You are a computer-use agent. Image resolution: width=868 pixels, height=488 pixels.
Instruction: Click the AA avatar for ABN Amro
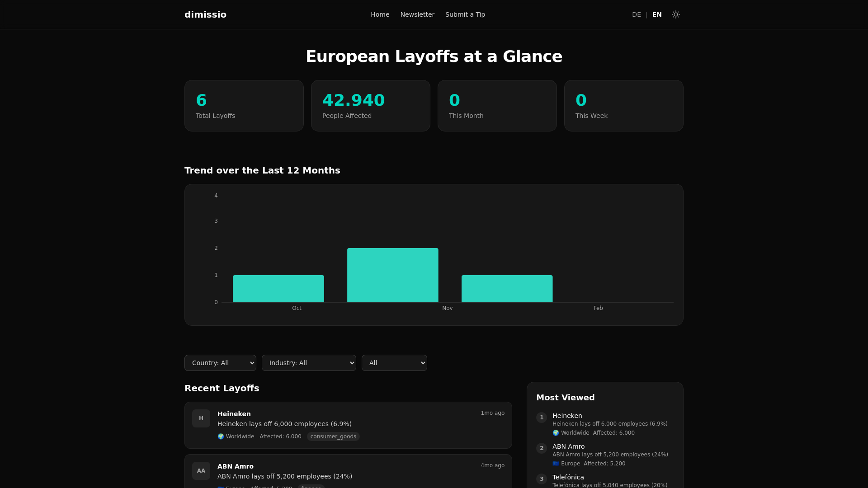point(201,471)
